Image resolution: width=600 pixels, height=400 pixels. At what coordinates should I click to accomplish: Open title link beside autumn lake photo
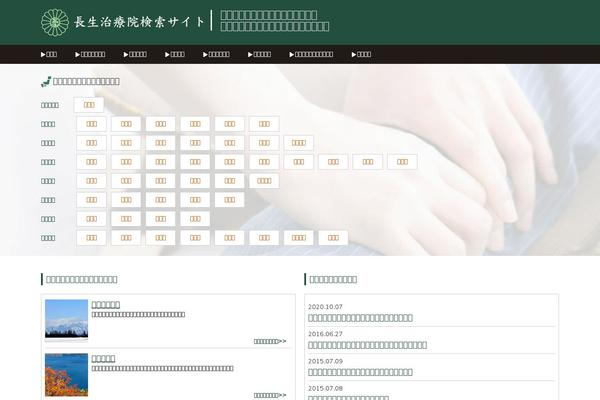103,358
